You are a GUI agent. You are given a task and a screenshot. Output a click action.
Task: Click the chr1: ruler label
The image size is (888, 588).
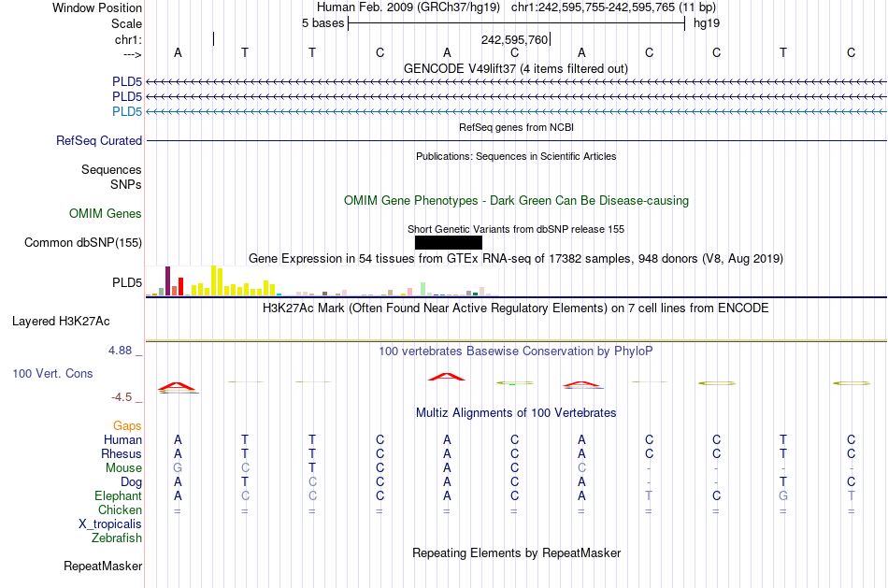(128, 39)
